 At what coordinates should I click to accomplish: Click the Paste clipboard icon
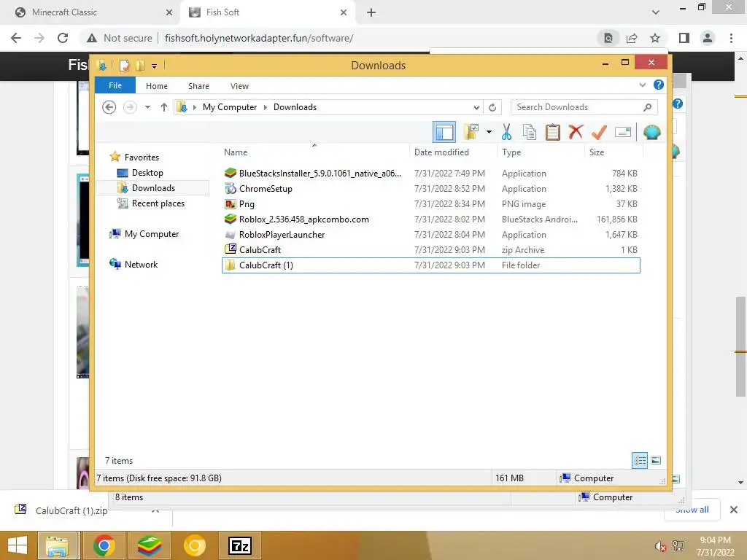553,132
